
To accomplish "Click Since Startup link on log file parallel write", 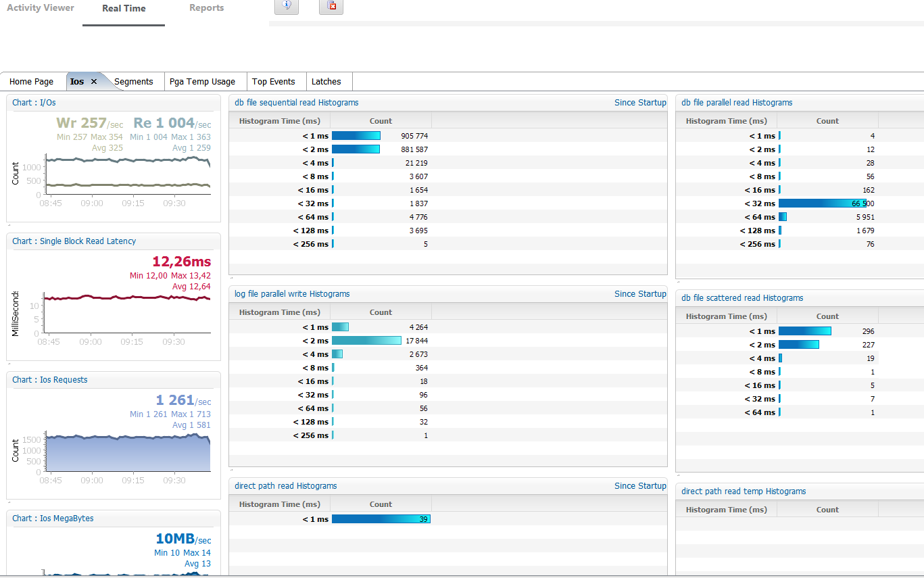I will coord(639,294).
